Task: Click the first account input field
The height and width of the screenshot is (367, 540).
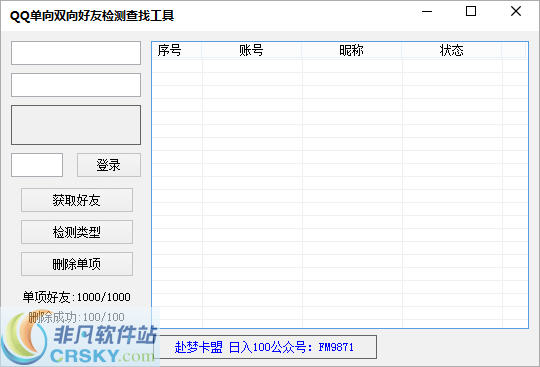Action: click(x=76, y=53)
